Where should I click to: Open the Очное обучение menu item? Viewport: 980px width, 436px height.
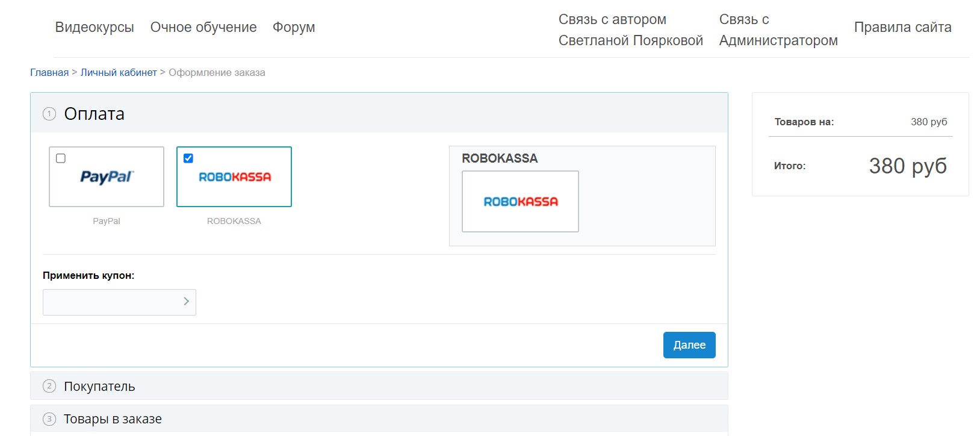pyautogui.click(x=203, y=27)
